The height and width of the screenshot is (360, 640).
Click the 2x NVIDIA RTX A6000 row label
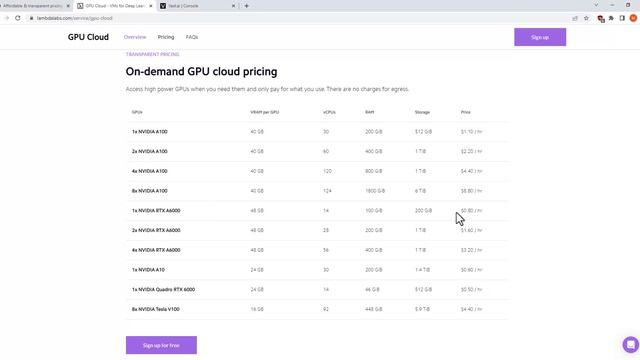tap(156, 230)
